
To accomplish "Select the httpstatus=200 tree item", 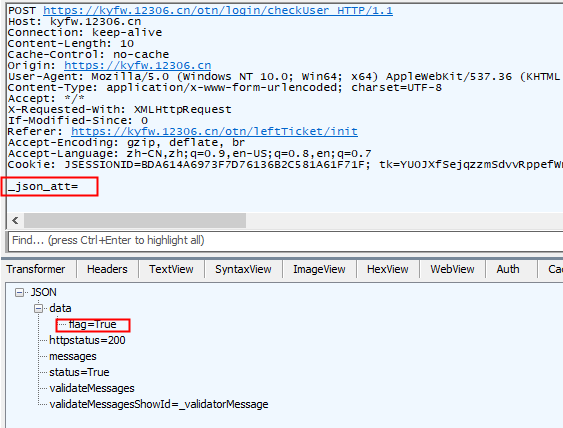I will tap(87, 340).
